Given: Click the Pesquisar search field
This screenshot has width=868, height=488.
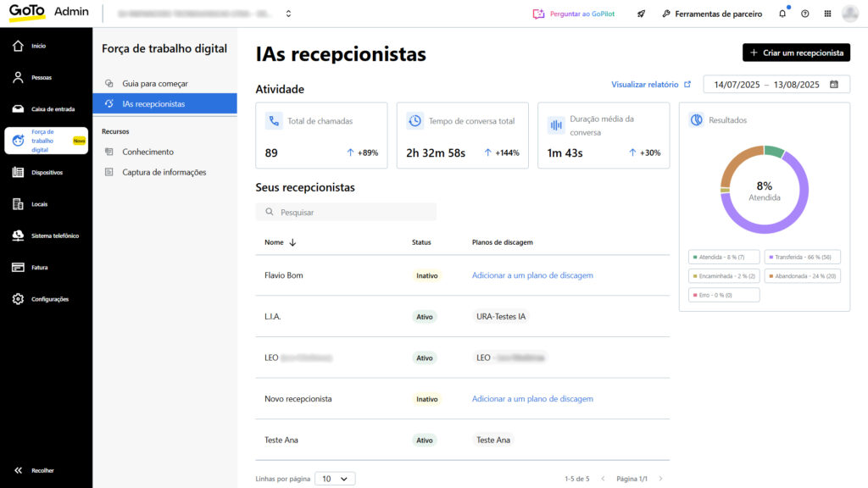Looking at the screenshot, I should (x=346, y=212).
